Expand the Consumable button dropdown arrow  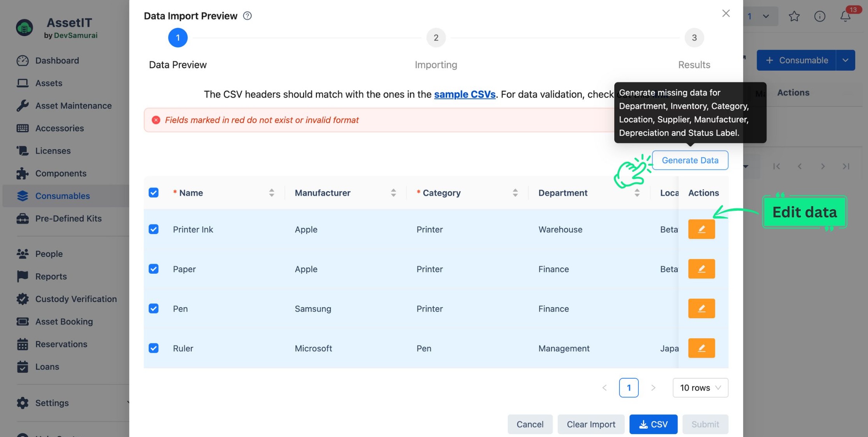[x=845, y=60]
